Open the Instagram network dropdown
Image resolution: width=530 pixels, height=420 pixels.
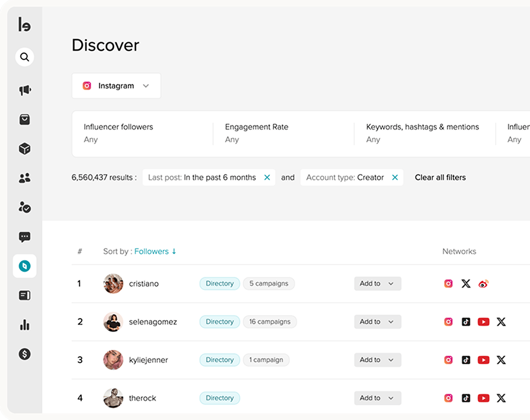click(x=116, y=86)
